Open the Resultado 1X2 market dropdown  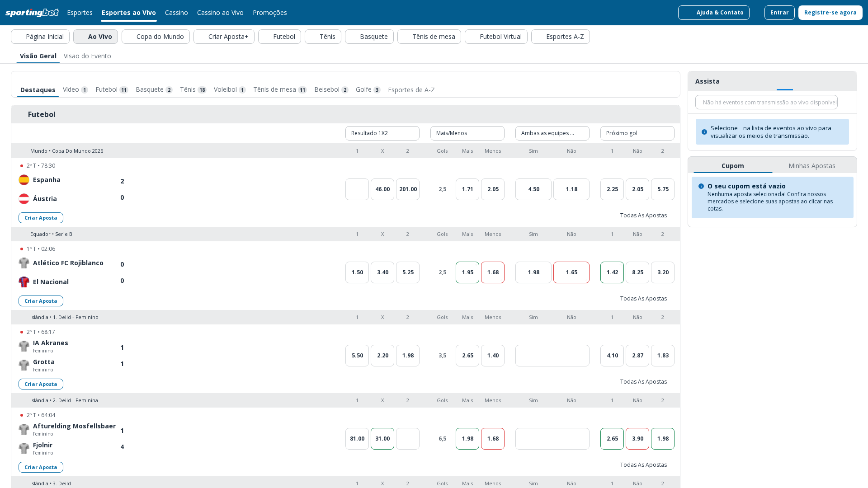382,133
